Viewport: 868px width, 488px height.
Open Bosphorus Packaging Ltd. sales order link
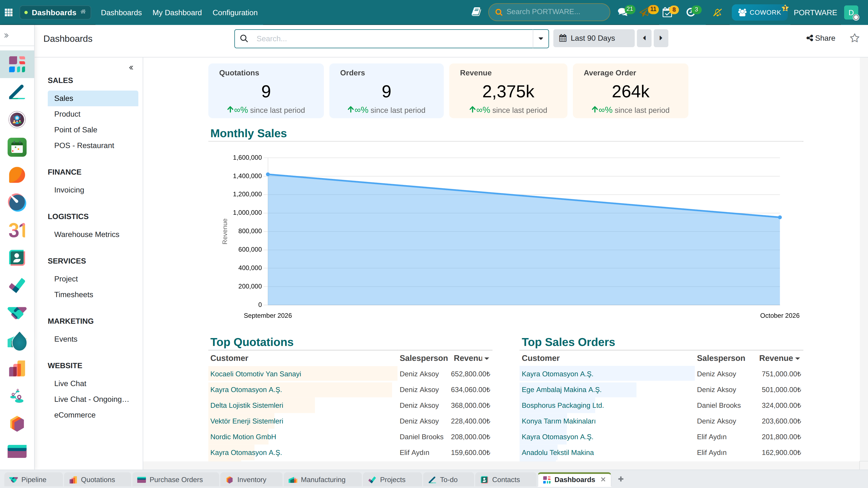tap(562, 405)
